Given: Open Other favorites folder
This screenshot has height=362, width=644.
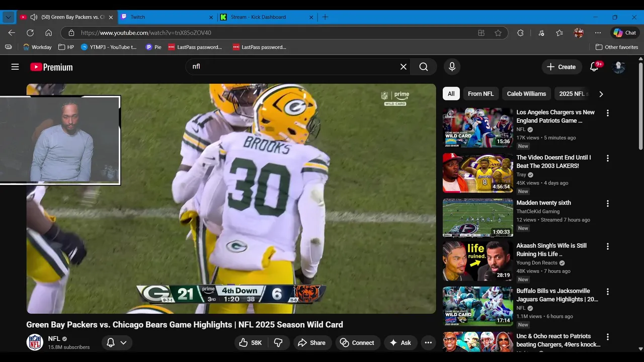Looking at the screenshot, I should [x=617, y=47].
